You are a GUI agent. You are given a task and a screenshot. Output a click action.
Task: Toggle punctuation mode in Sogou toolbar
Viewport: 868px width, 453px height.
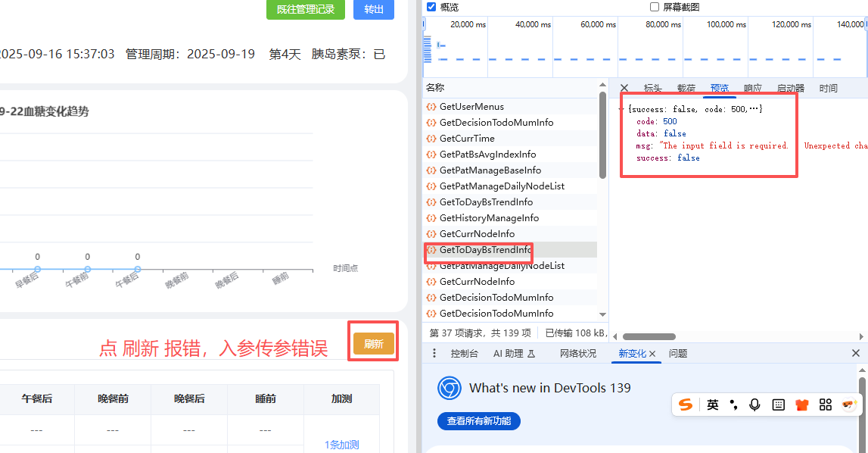pyautogui.click(x=733, y=405)
